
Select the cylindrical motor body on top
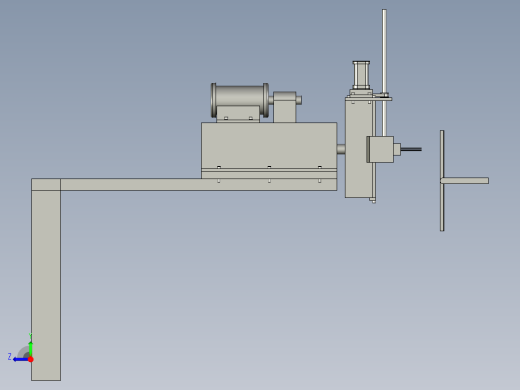click(x=239, y=96)
